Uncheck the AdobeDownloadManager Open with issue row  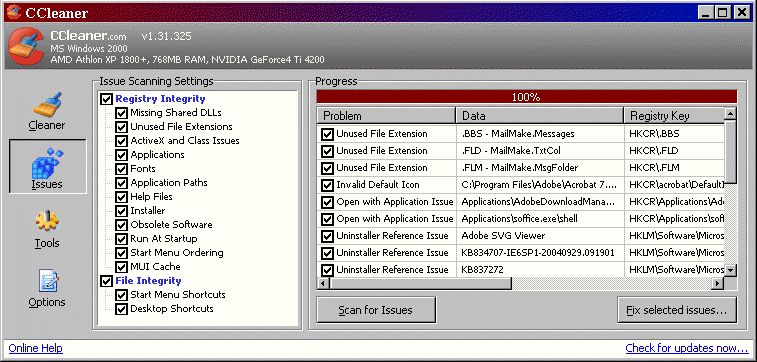pyautogui.click(x=328, y=202)
